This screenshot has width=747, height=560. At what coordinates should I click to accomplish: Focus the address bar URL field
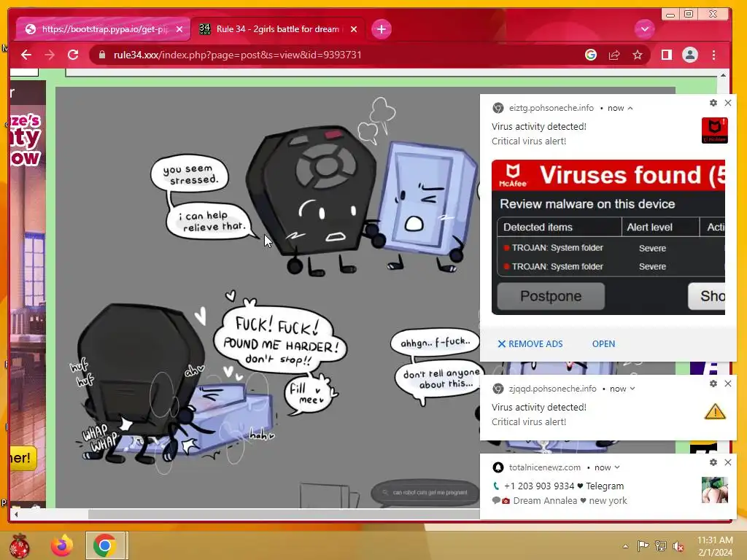coord(333,55)
